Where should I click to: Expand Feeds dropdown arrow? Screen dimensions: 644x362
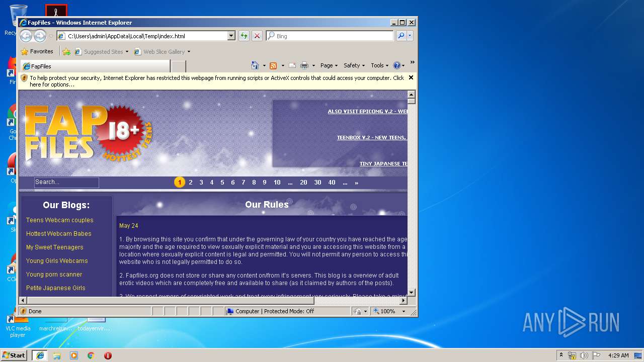282,65
